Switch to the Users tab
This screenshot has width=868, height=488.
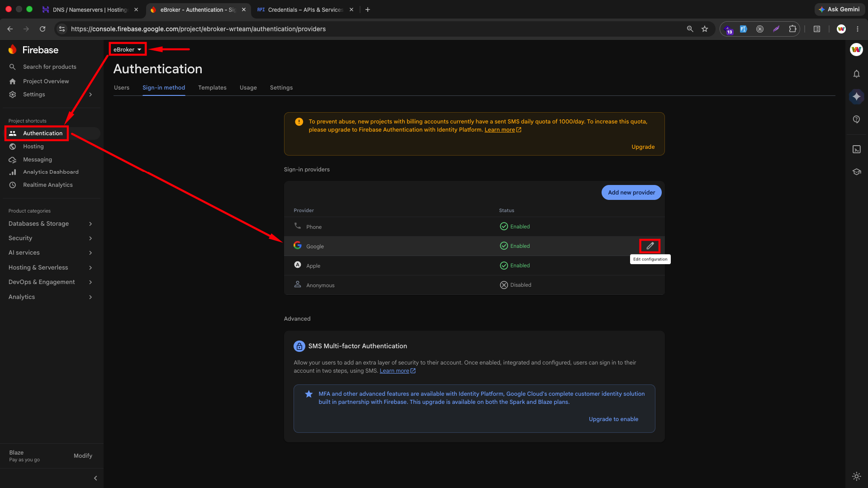coord(122,88)
